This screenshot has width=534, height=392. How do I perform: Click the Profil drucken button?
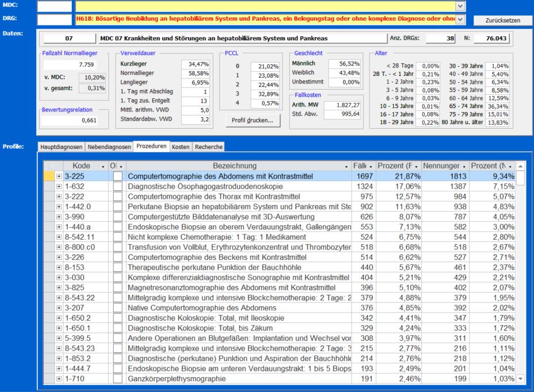click(x=253, y=120)
